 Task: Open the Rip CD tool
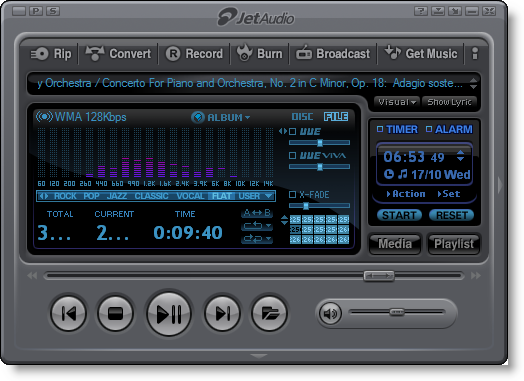(51, 53)
